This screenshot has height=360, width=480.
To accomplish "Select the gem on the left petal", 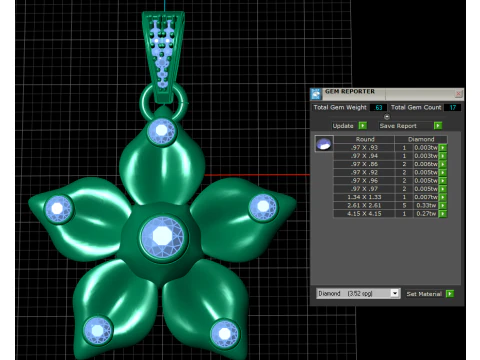I will click(58, 209).
